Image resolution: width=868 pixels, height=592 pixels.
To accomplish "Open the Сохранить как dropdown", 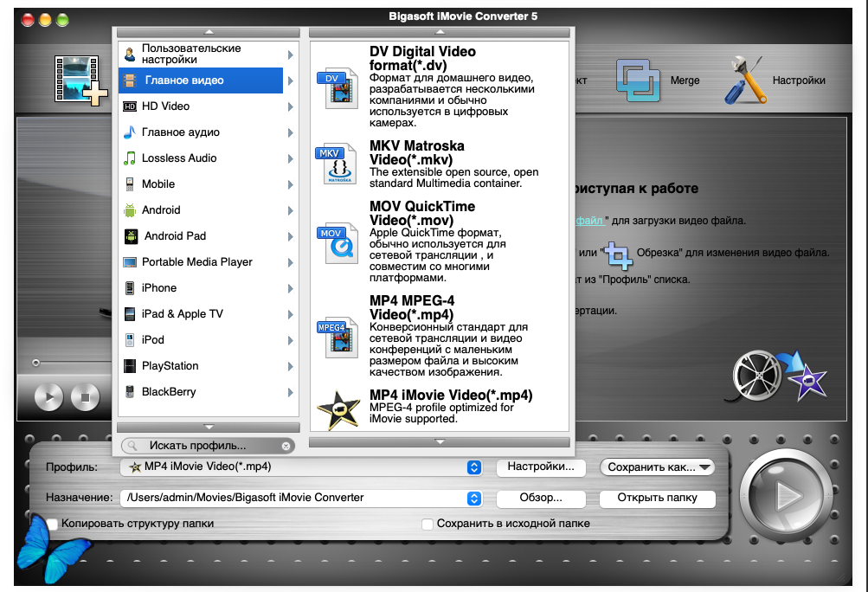I will (x=658, y=467).
